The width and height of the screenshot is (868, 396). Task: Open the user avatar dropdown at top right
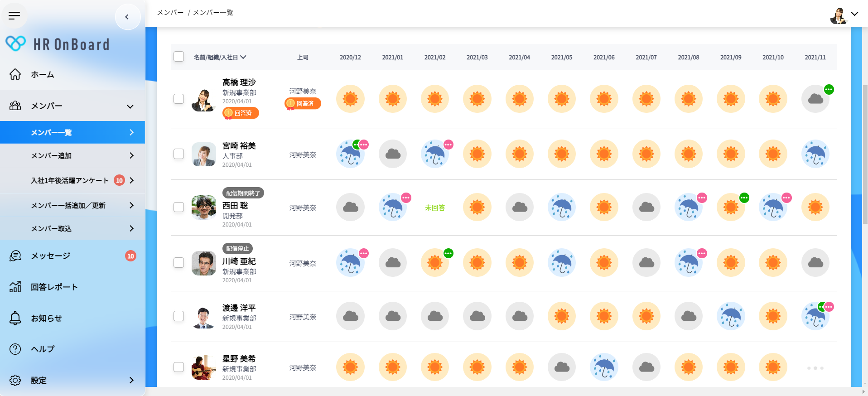click(x=844, y=15)
